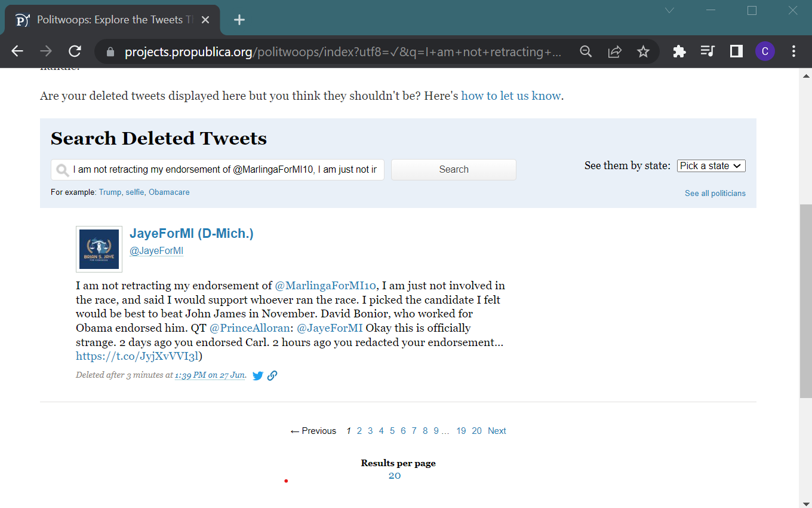Click the address bar URL

[x=343, y=52]
